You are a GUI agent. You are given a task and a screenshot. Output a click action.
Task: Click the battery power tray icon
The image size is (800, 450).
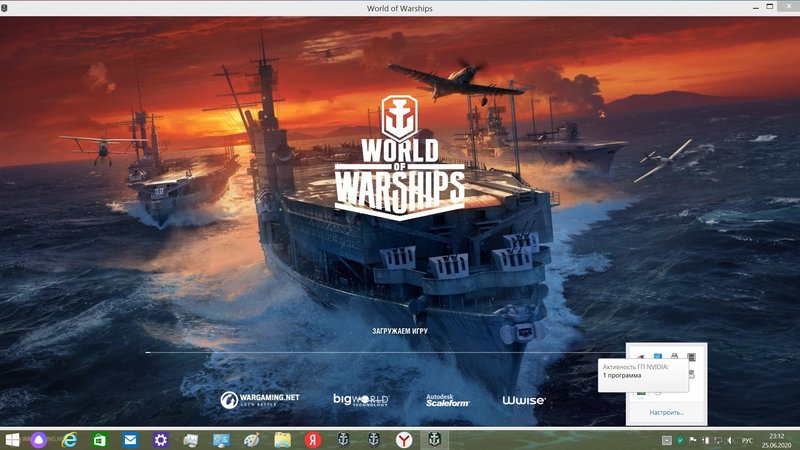(x=706, y=440)
